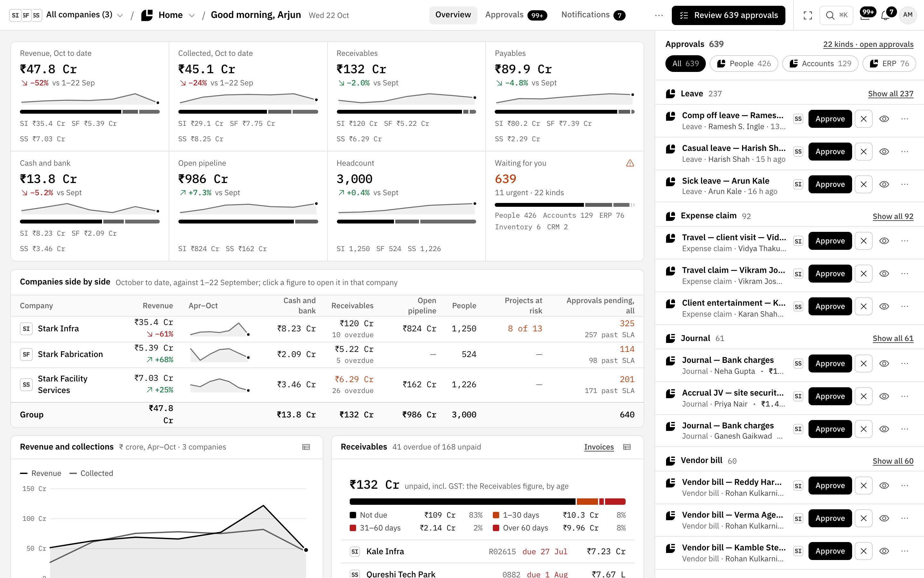Viewport: 924px width, 578px height.
Task: Open more options for Travel claim Vikram
Action: 904,274
